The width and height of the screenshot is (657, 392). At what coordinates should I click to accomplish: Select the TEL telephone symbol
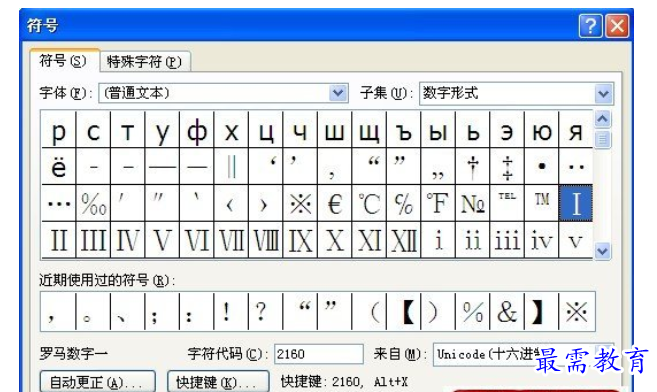507,204
